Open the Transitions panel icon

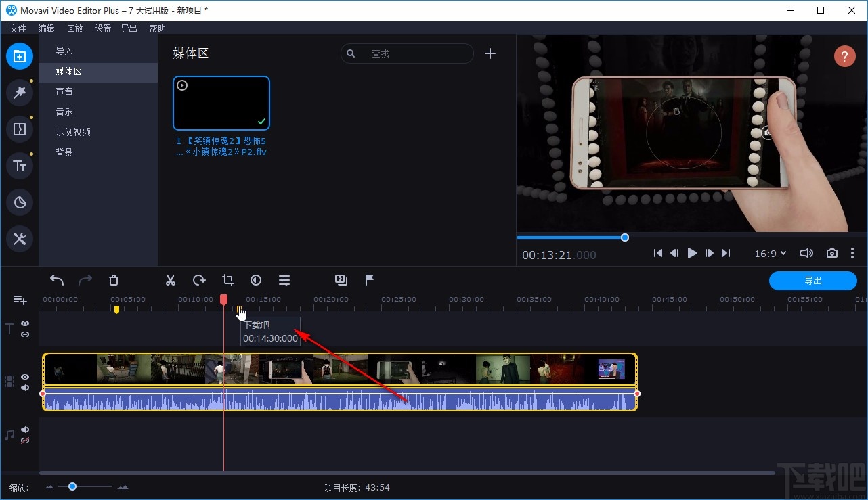20,129
